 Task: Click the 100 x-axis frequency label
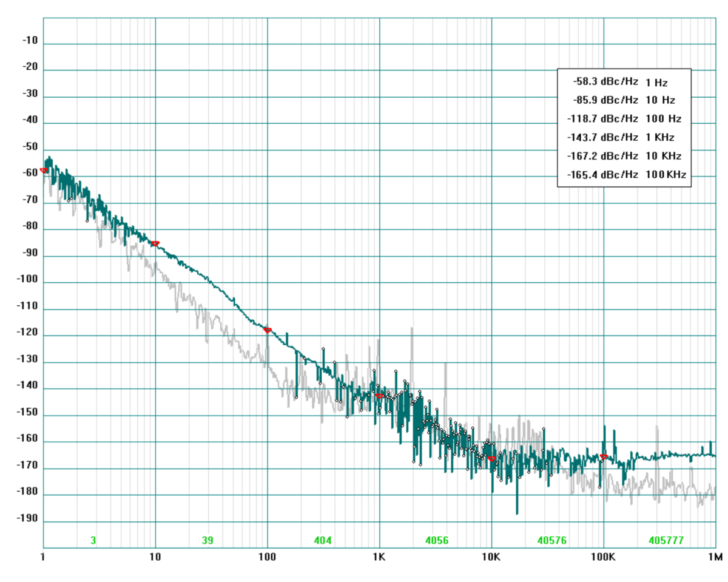[x=267, y=557]
